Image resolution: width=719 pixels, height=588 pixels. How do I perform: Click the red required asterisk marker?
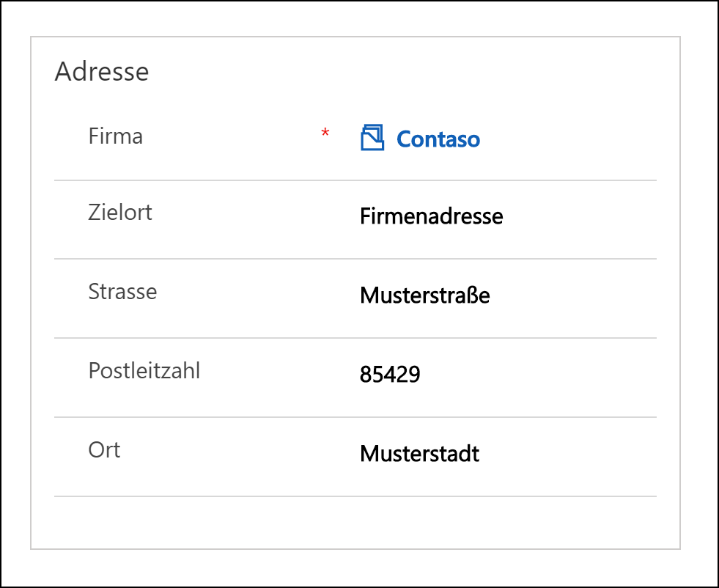pos(325,133)
